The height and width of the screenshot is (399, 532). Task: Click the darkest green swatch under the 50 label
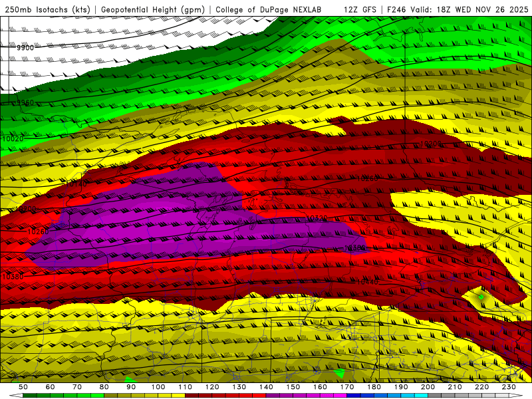pos(29,396)
